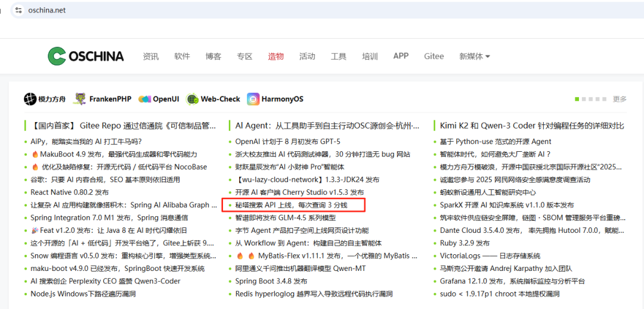Viewport: 644px width, 309px height.
Task: Open 谷歌：只要 AI 内容合规 article
Action: [105, 180]
